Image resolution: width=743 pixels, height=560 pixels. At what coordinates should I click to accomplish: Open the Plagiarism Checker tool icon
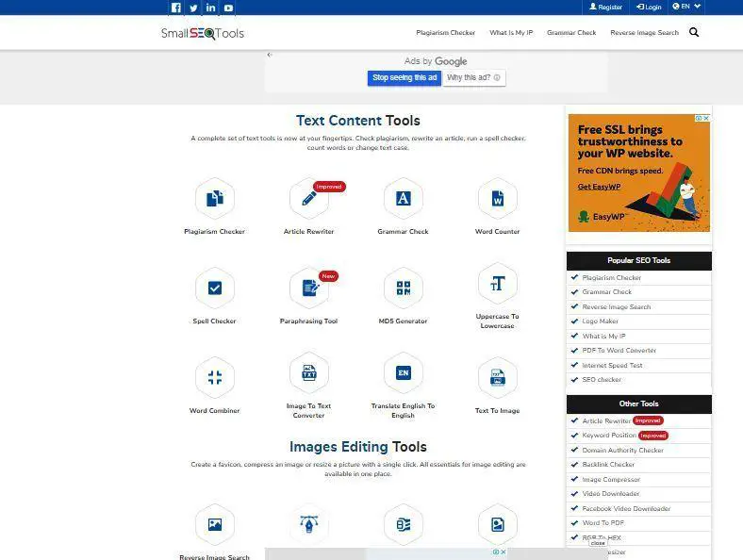tap(215, 198)
